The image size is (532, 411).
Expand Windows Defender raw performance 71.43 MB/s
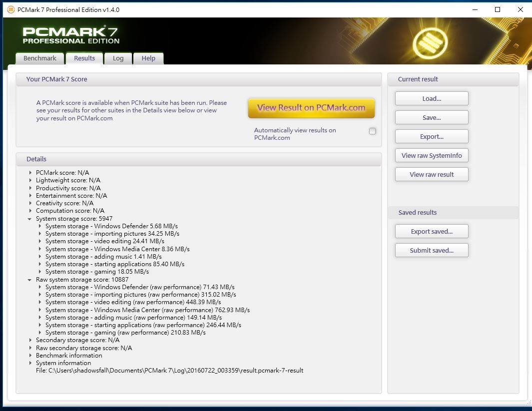click(39, 287)
